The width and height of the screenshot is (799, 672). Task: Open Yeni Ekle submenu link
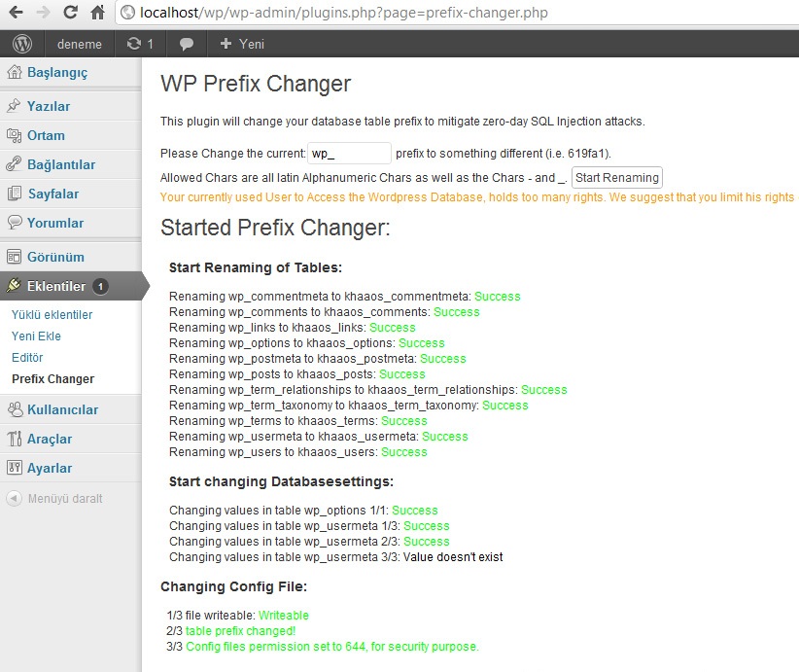pos(36,336)
